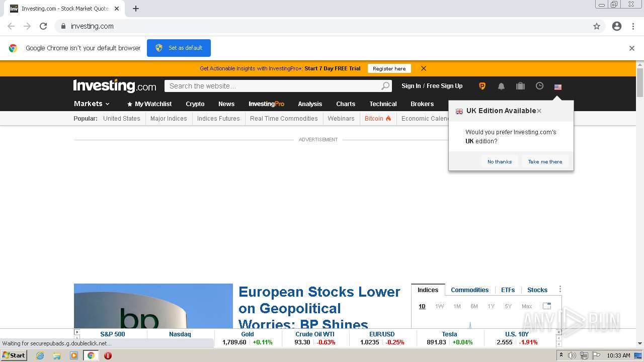
Task: Open the Crypto menu
Action: [x=195, y=104]
